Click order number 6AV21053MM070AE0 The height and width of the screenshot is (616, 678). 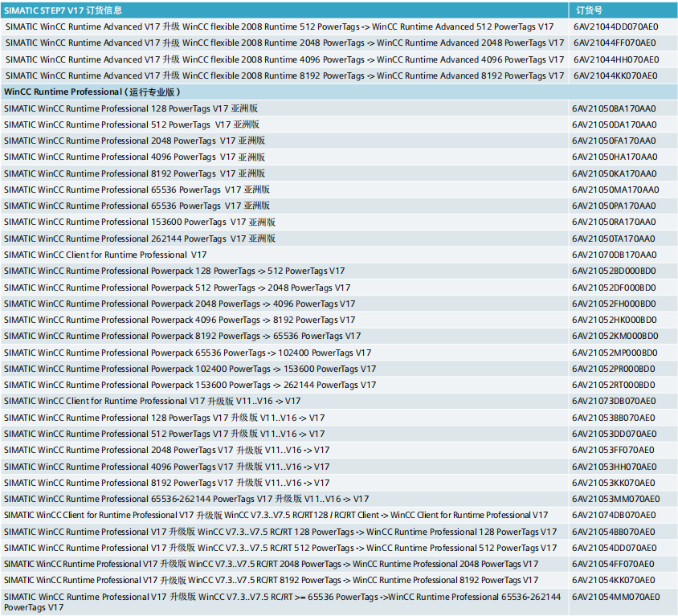point(615,499)
